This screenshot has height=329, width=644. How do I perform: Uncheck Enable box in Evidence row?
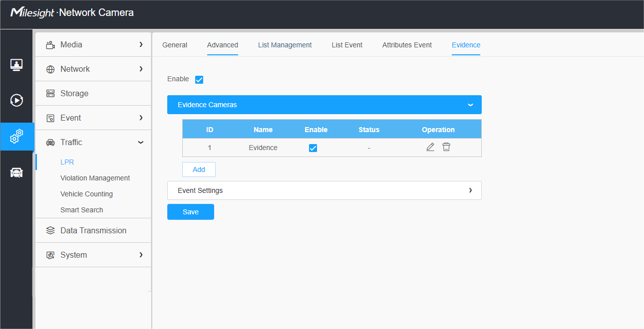pyautogui.click(x=313, y=148)
